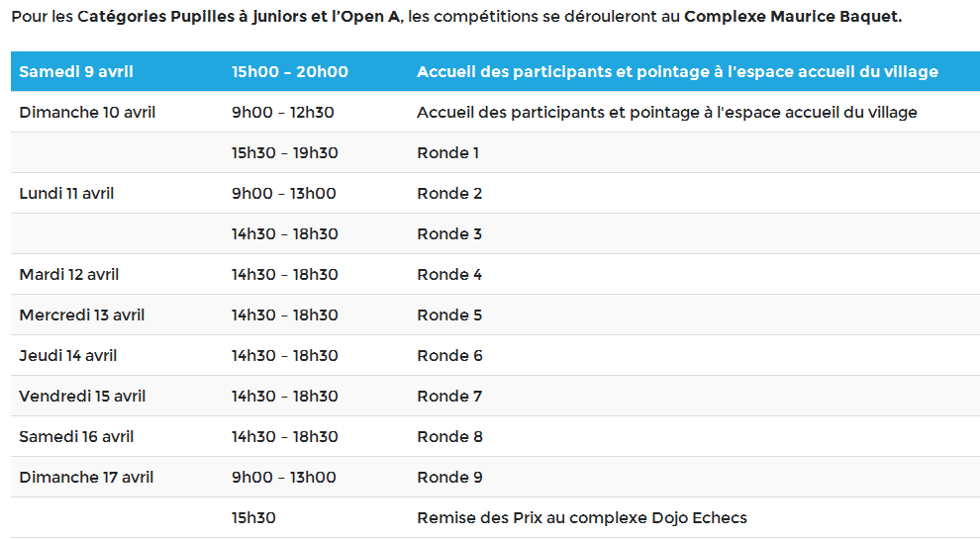980x539 pixels.
Task: Select Dimanche 17 avril date cell
Action: click(x=87, y=478)
